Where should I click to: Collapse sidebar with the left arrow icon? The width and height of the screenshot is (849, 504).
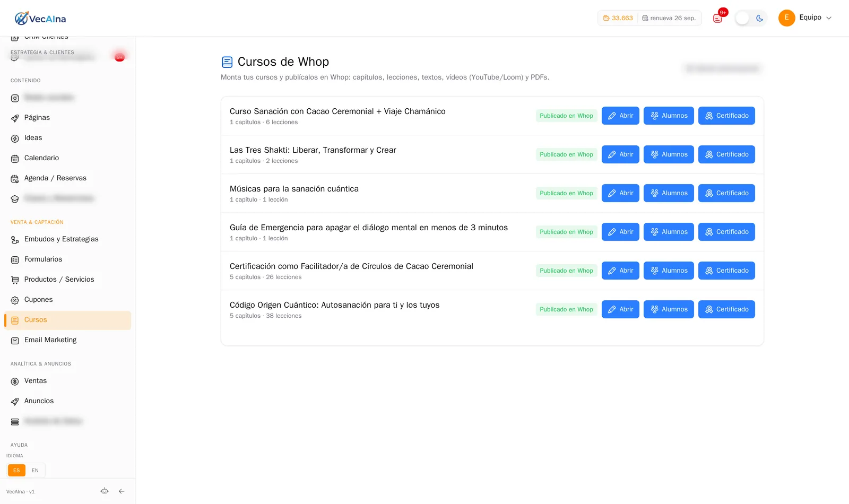point(122,491)
